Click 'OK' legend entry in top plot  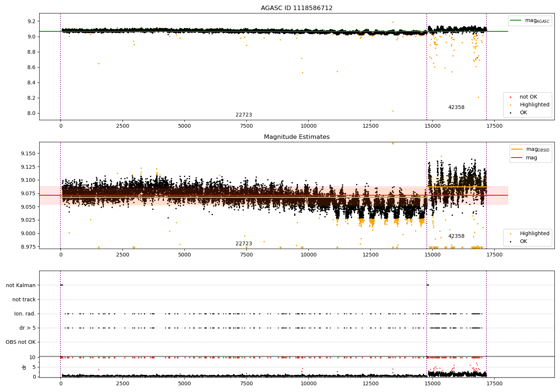point(519,113)
